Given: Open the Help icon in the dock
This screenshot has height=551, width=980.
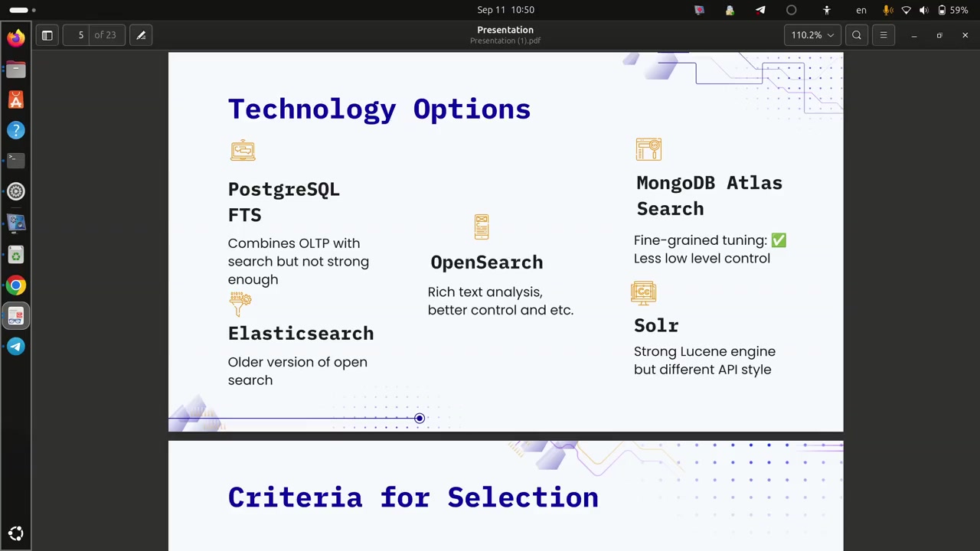Looking at the screenshot, I should tap(16, 131).
